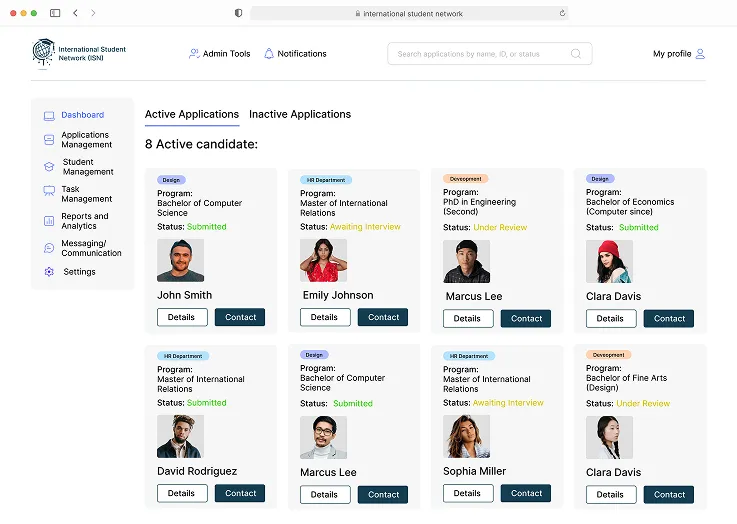Click the Student Management graduation cap icon
737x524 pixels.
pyautogui.click(x=49, y=167)
